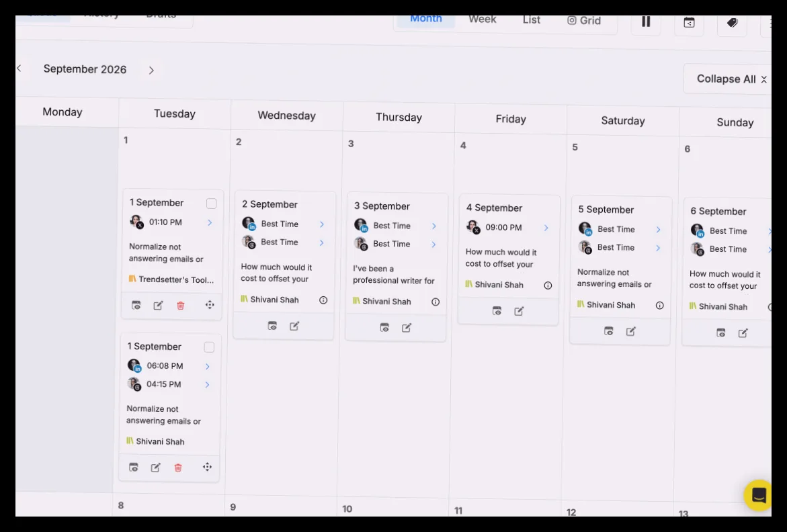Open the calendar share icon in toolbar

pyautogui.click(x=689, y=23)
